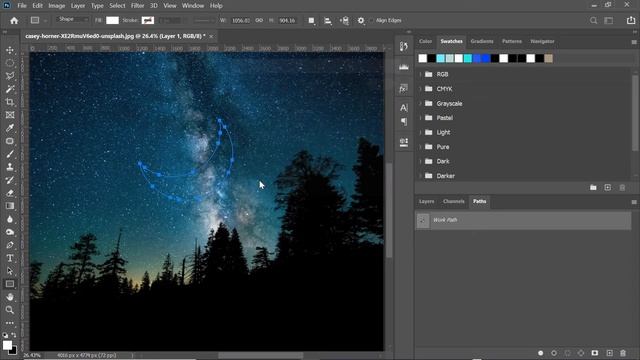
Task: Expand the CMYK swatch folder
Action: pos(420,89)
